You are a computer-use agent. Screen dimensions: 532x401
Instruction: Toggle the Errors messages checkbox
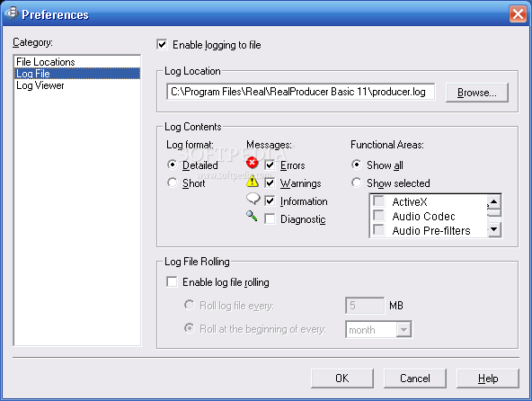270,165
